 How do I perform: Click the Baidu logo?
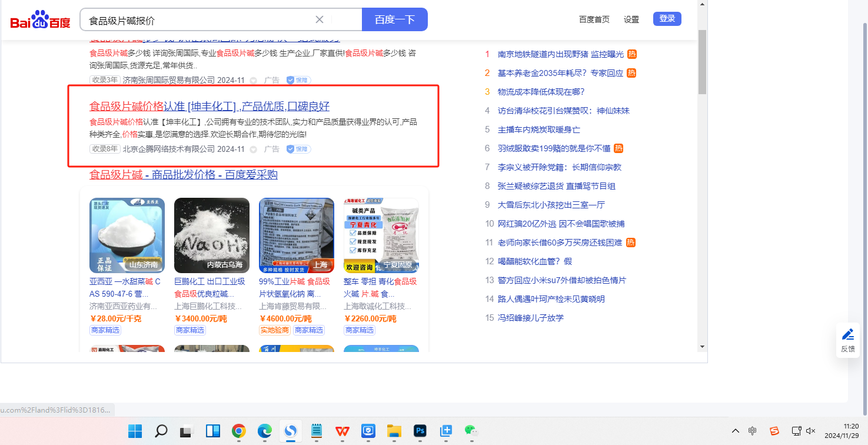pos(40,20)
